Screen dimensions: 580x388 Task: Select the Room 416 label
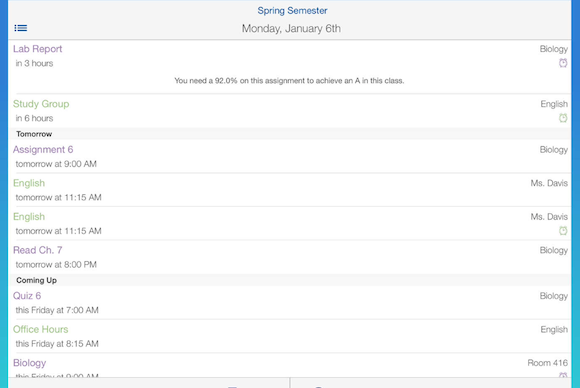(x=547, y=363)
